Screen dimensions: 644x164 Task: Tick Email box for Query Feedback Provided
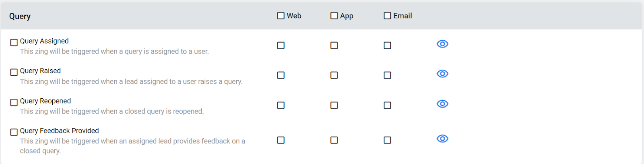[387, 140]
